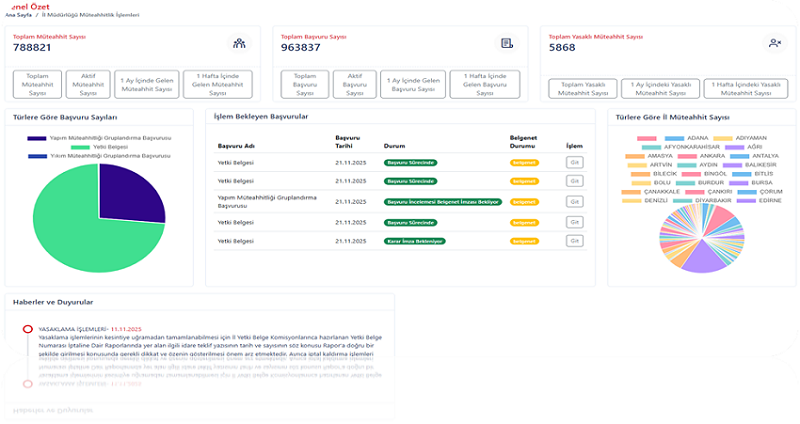The height and width of the screenshot is (424, 800).
Task: Select 1 Ay İçinde Gelen Başvuru Sayısı
Action: pos(411,84)
